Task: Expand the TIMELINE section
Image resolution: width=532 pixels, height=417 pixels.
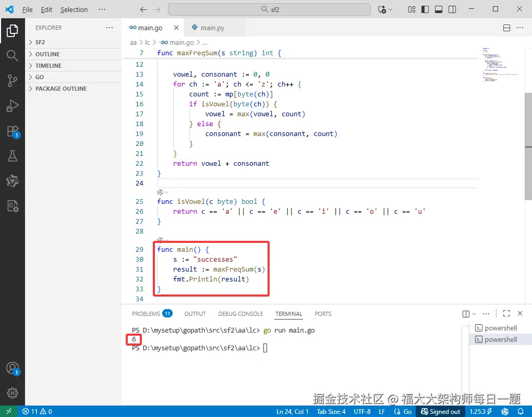Action: pos(74,66)
